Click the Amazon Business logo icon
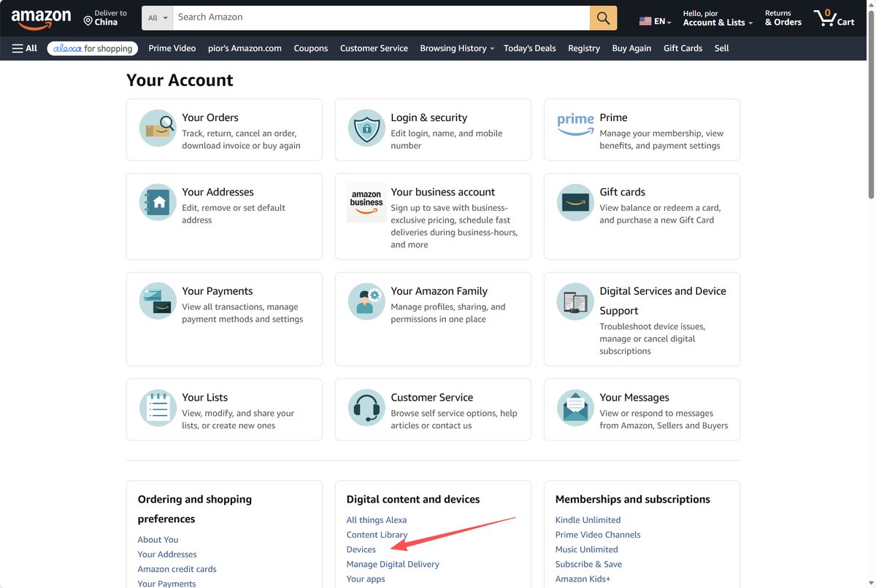 366,203
